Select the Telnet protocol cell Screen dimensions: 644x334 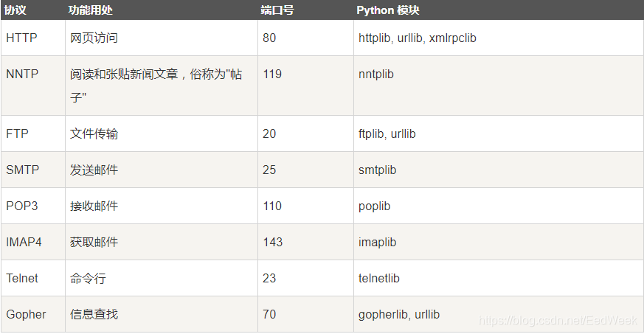pyautogui.click(x=33, y=278)
